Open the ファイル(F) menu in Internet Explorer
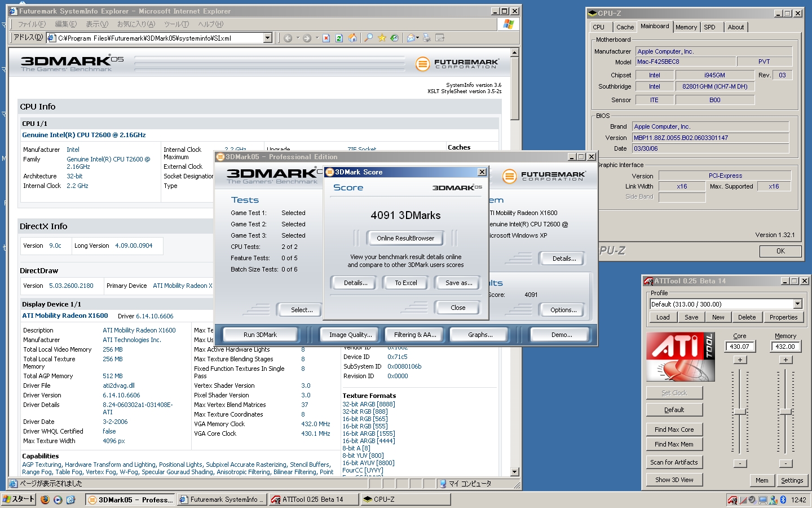The width and height of the screenshot is (812, 508). coord(32,24)
